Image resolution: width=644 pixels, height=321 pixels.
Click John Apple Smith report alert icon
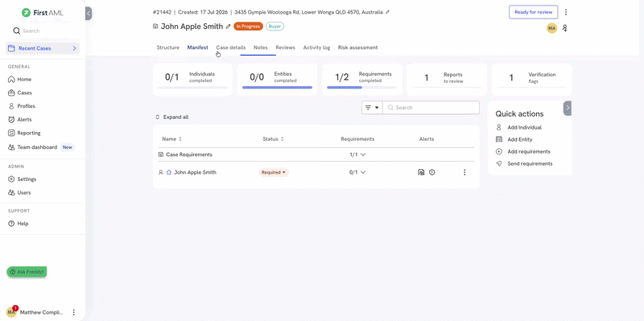pyautogui.click(x=421, y=172)
